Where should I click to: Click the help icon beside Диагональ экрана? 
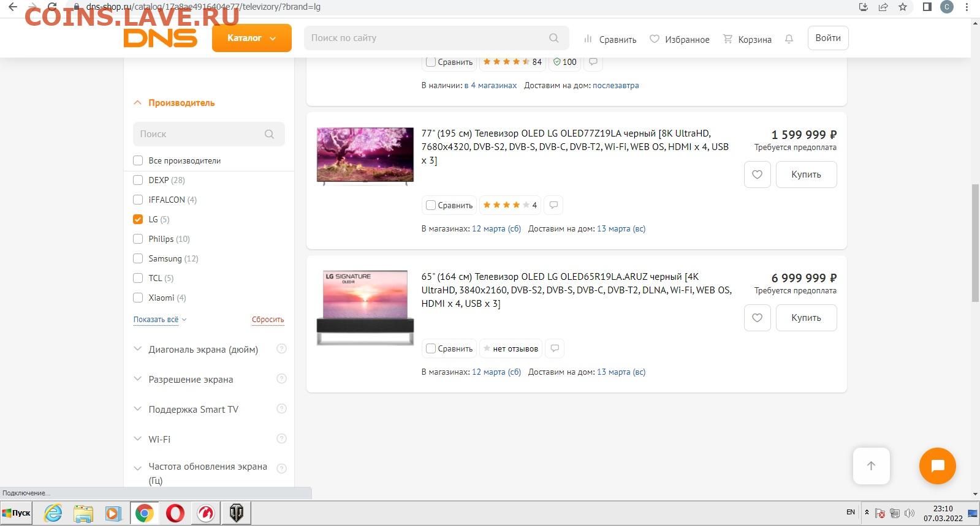pos(281,349)
